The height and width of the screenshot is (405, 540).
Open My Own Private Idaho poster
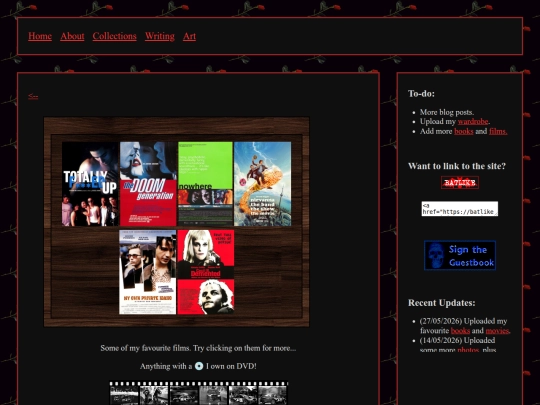[x=147, y=272]
